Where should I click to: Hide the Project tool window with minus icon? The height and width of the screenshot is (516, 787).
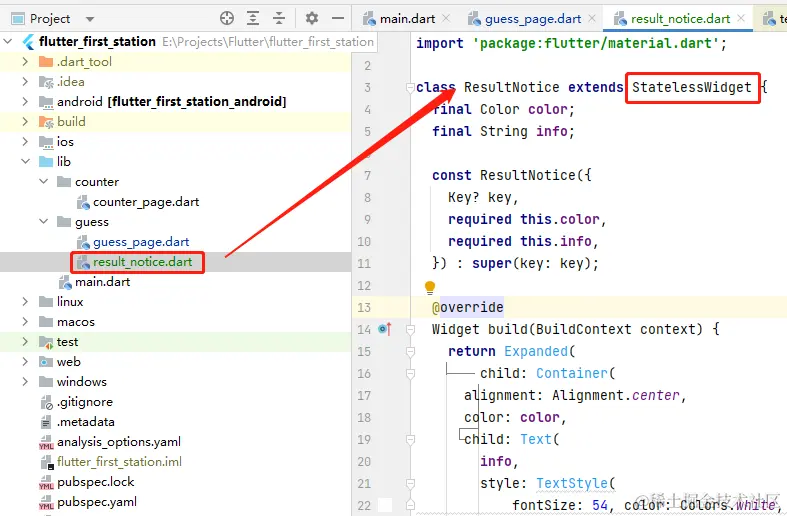coord(337,18)
